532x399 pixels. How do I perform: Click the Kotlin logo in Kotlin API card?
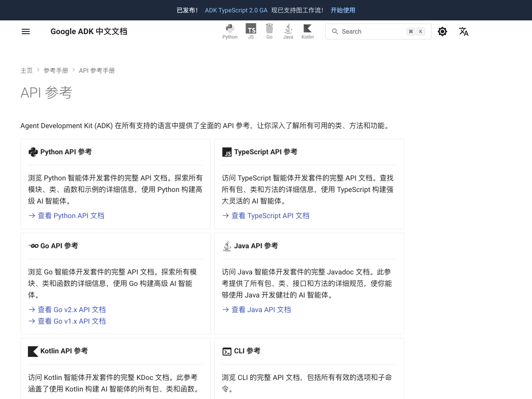(33, 351)
